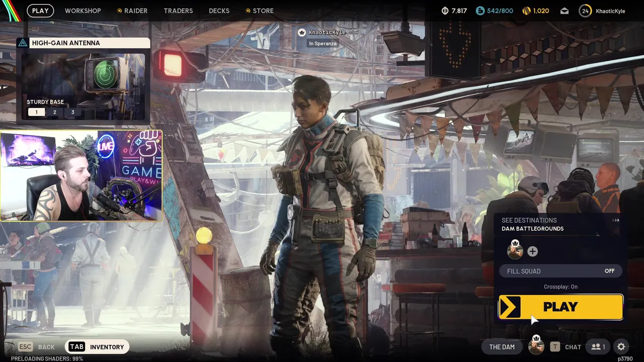Open the squad members icon showing 1
Image resolution: width=644 pixels, height=362 pixels.
[x=598, y=347]
